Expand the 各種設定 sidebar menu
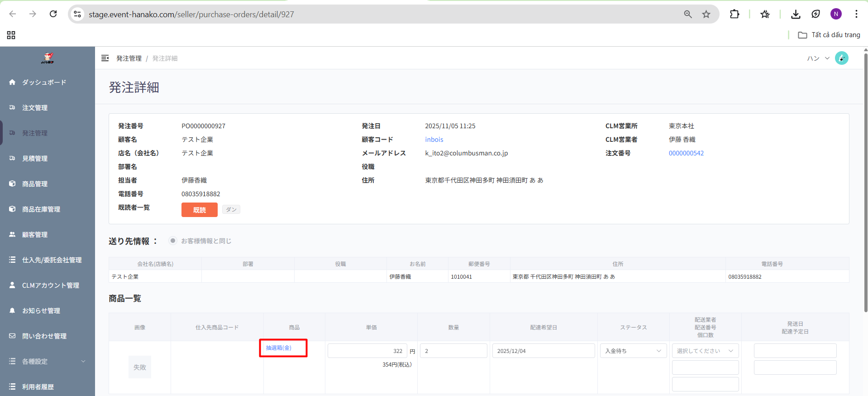This screenshot has width=868, height=396. pyautogui.click(x=47, y=361)
